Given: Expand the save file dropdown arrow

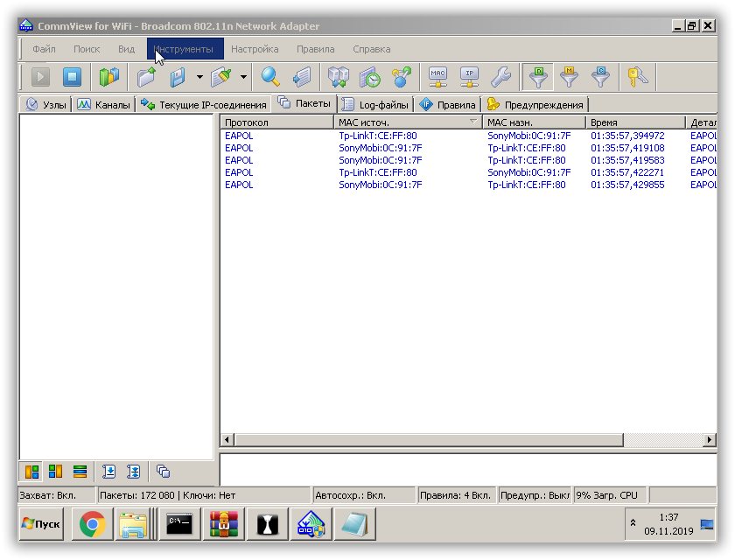Looking at the screenshot, I should (199, 77).
